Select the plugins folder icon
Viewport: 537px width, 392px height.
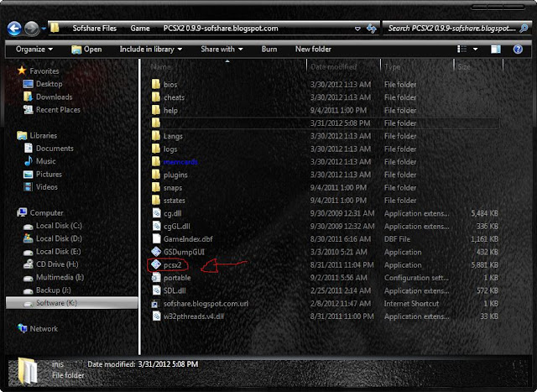156,175
